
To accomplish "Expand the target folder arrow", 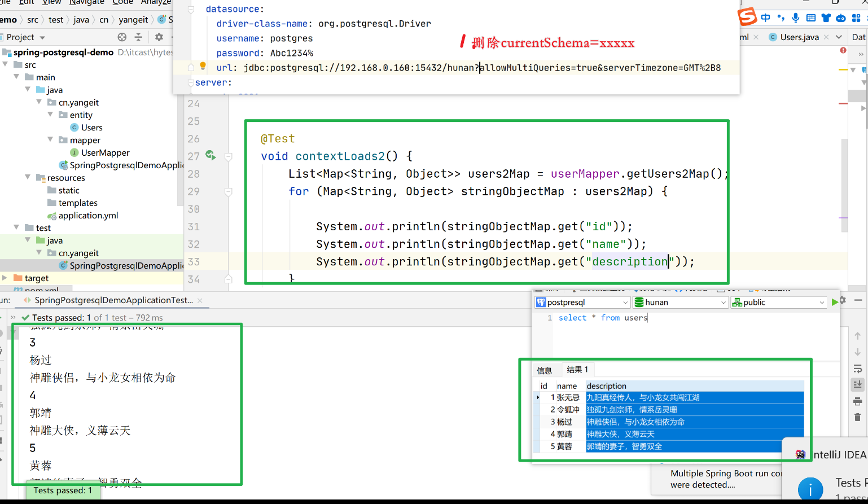I will tap(5, 278).
